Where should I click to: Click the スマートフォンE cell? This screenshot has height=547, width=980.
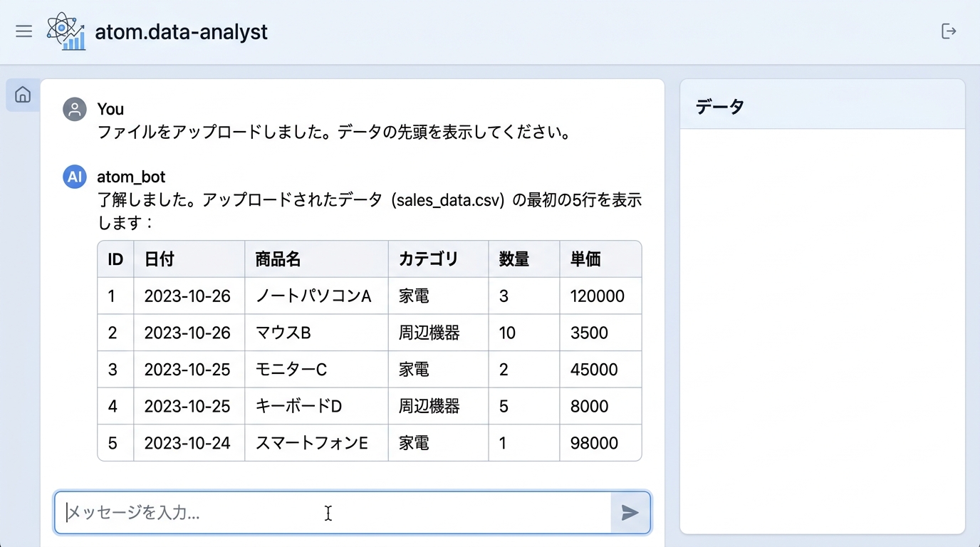[x=312, y=443]
